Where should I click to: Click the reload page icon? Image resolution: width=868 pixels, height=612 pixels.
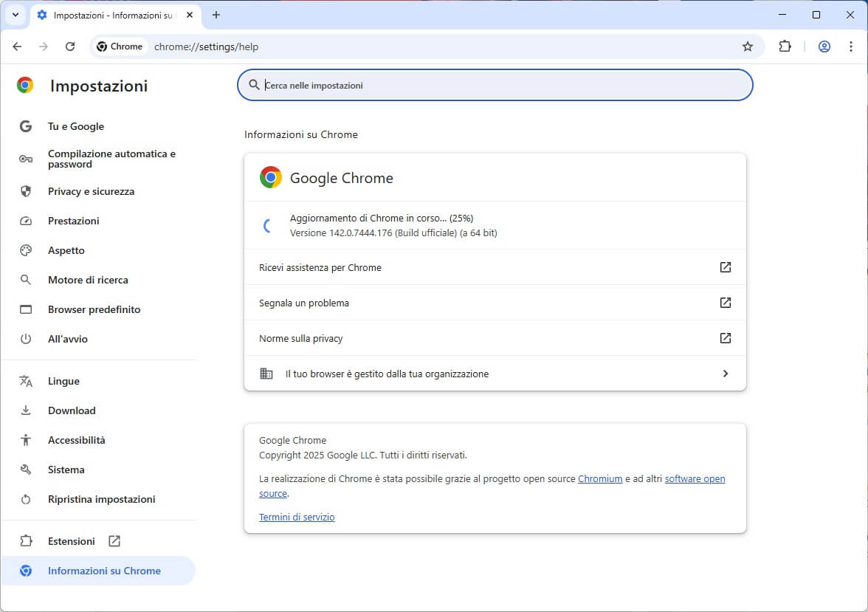click(x=70, y=47)
